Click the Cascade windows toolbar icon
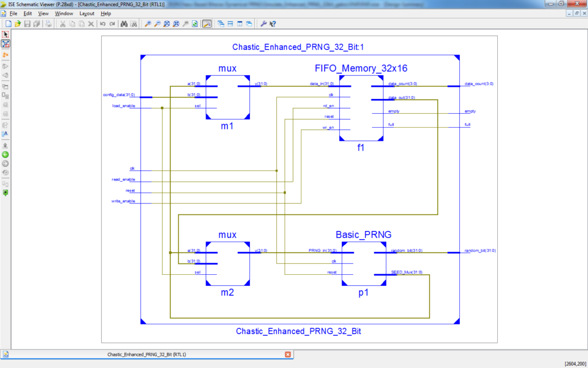 [x=220, y=24]
